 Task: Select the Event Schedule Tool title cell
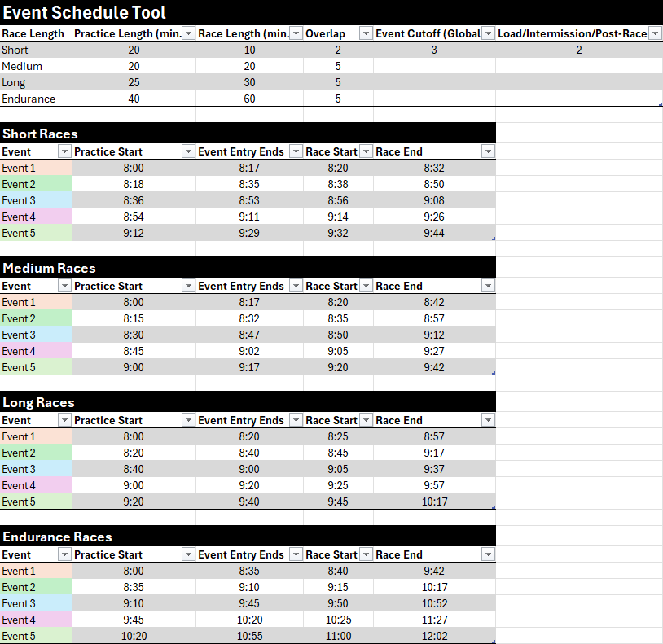click(331, 12)
